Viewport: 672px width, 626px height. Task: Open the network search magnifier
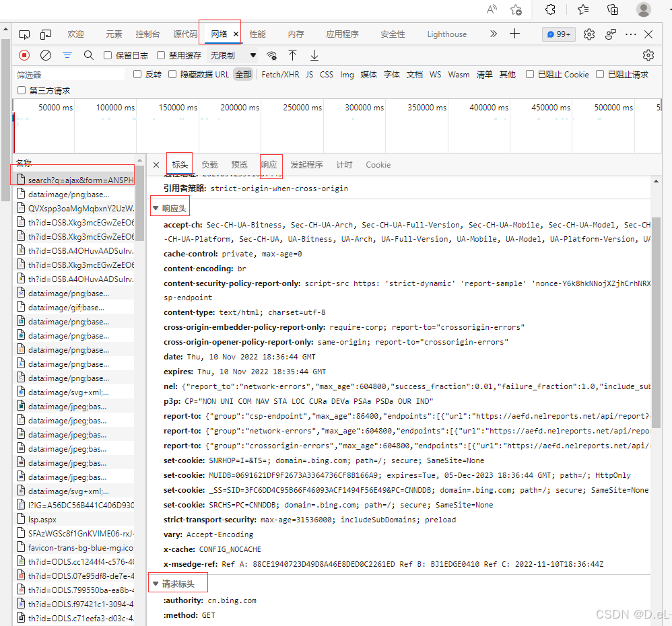coord(89,55)
